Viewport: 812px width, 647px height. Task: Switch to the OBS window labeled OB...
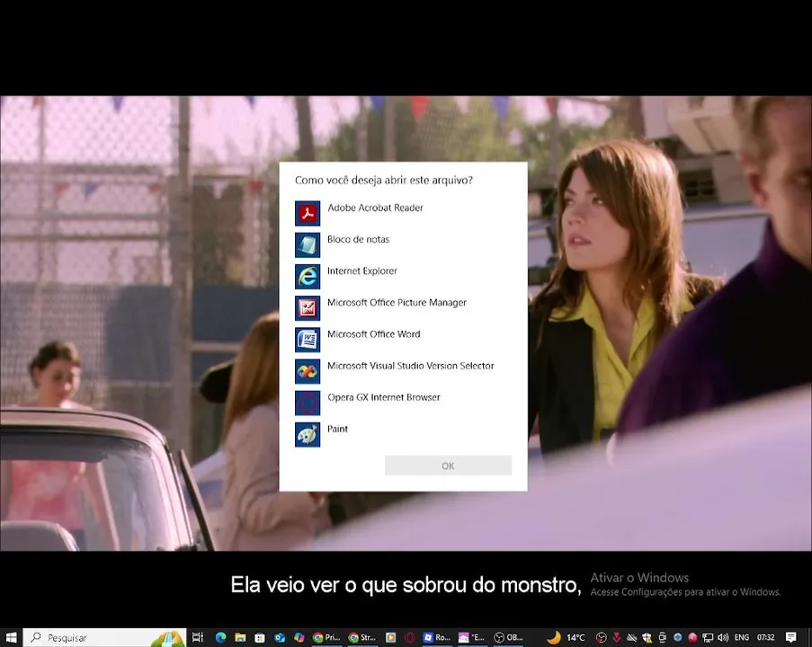tap(508, 637)
